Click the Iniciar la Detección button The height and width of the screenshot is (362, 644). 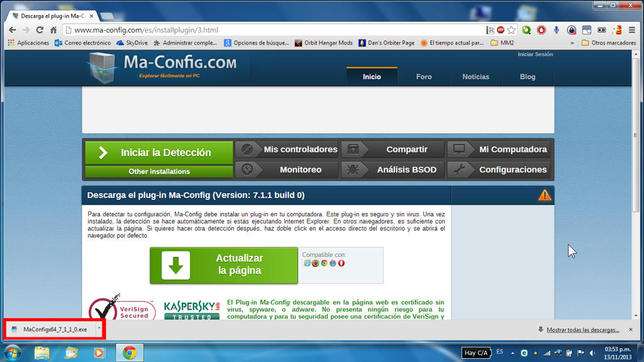159,153
